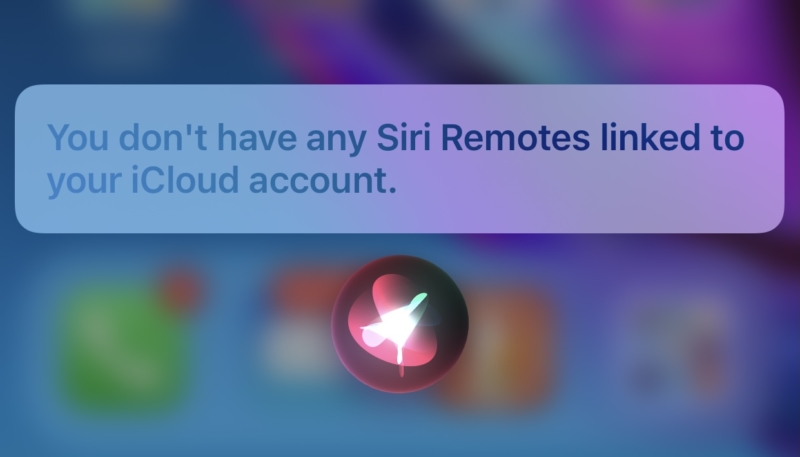Tap the glowing Siri orb

(399, 324)
